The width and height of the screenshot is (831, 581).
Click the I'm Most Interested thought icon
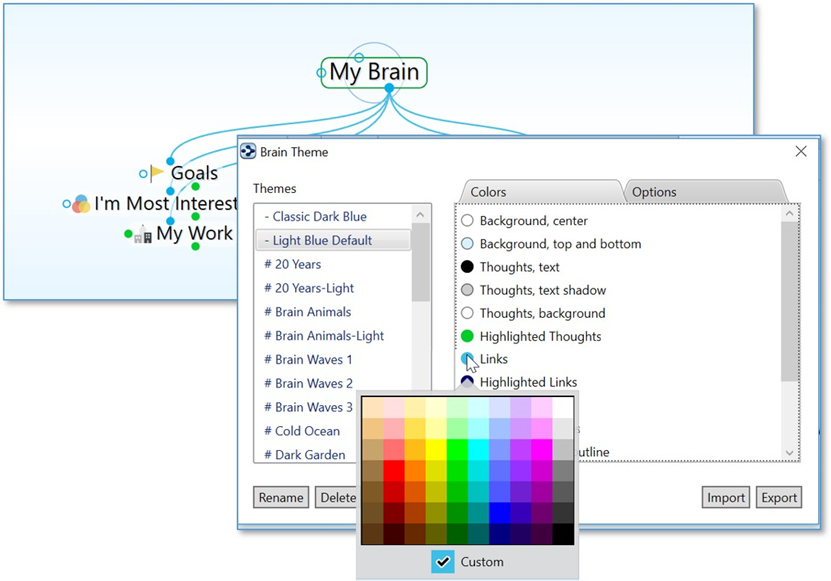point(81,204)
